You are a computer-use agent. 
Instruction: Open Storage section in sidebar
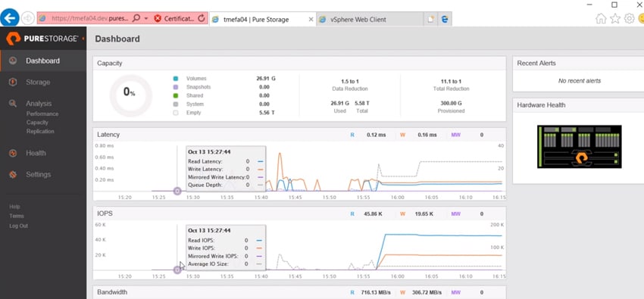point(38,82)
